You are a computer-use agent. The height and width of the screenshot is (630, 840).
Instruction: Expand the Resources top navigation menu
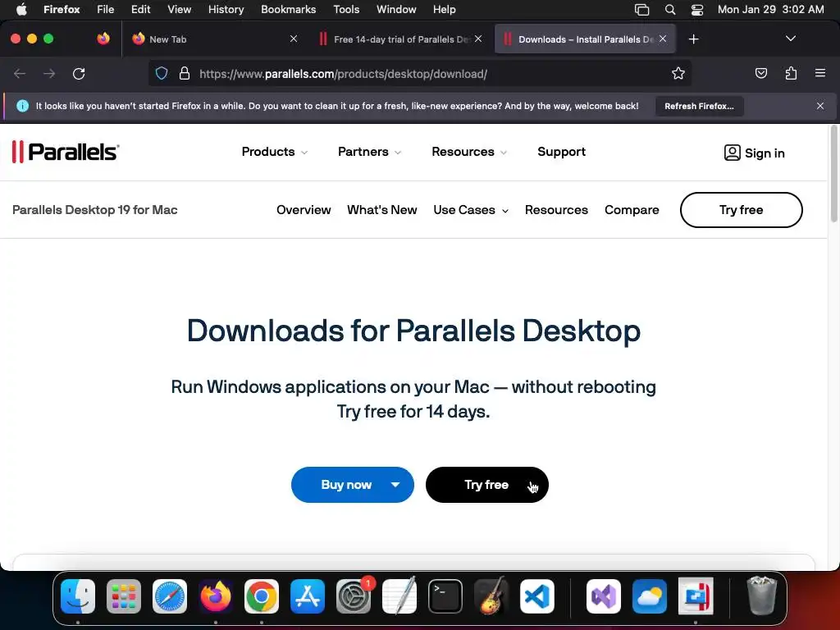468,152
